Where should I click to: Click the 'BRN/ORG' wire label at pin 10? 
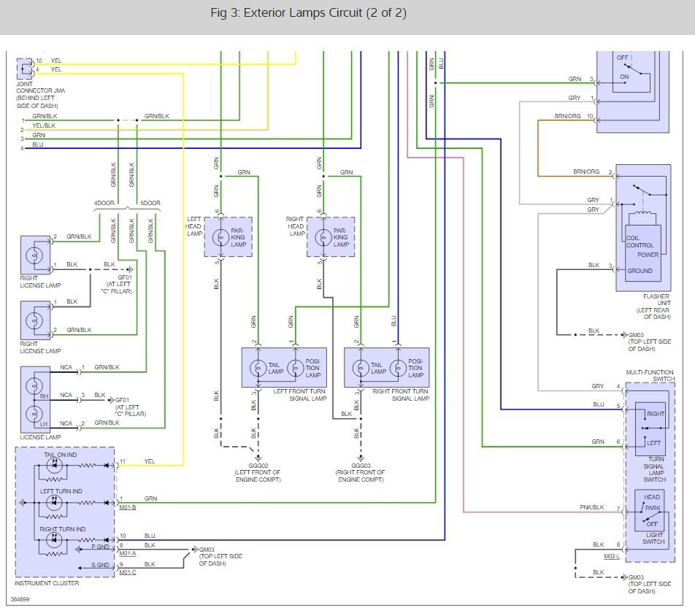[x=567, y=116]
